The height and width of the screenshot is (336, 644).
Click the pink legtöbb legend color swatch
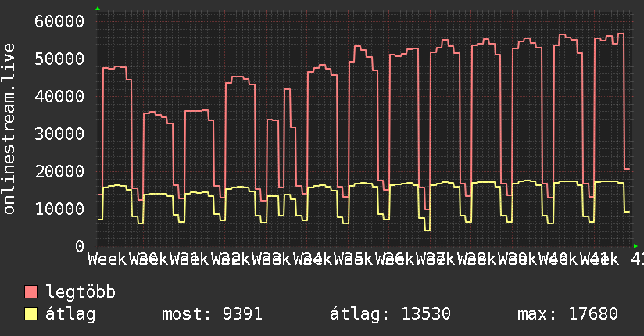point(30,292)
